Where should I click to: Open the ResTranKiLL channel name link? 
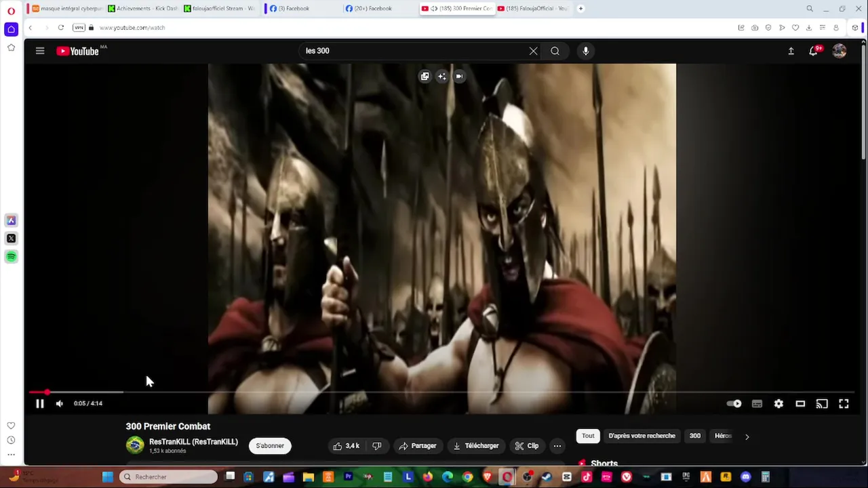(x=193, y=441)
